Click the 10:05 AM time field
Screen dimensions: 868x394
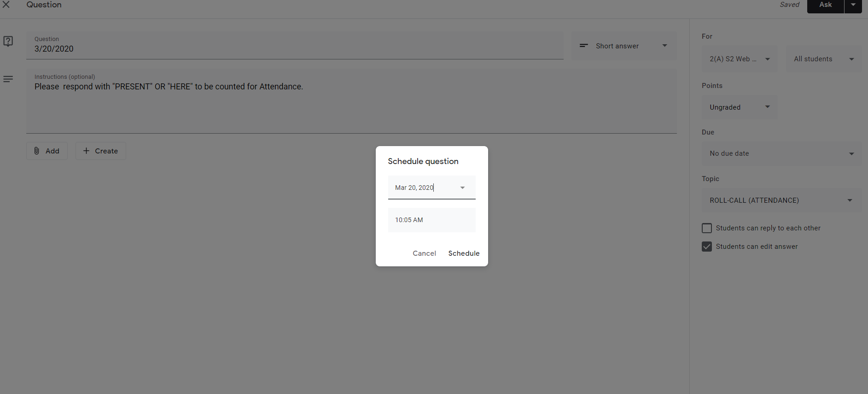pyautogui.click(x=431, y=220)
